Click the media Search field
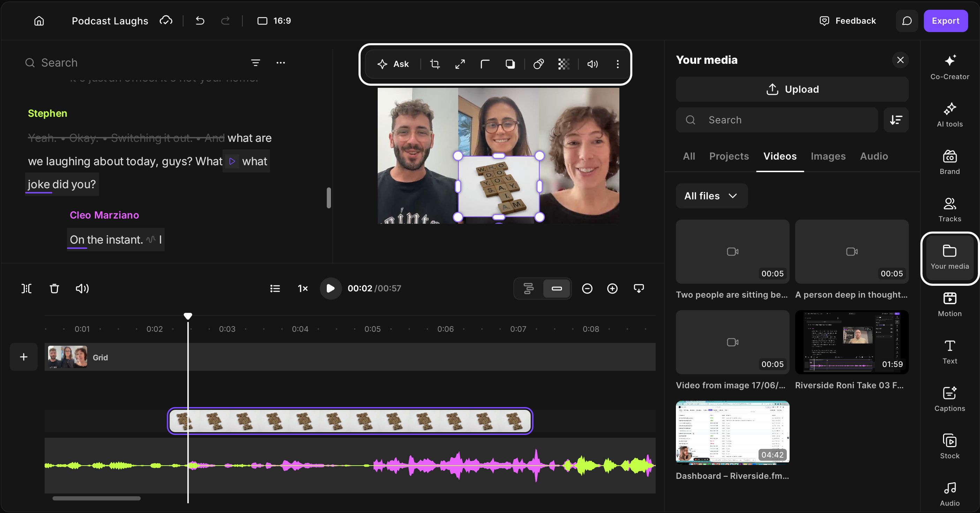Viewport: 980px width, 513px height. tap(777, 120)
